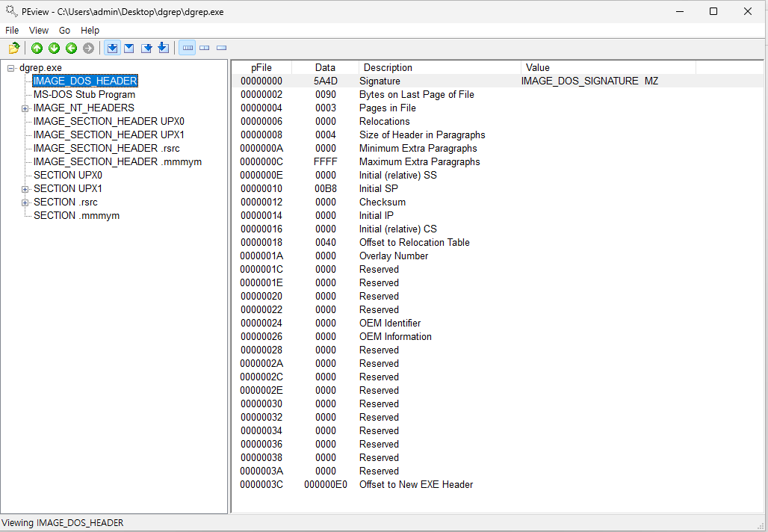Click the Initial IP row
Viewport: 768px width, 532px height.
point(497,215)
